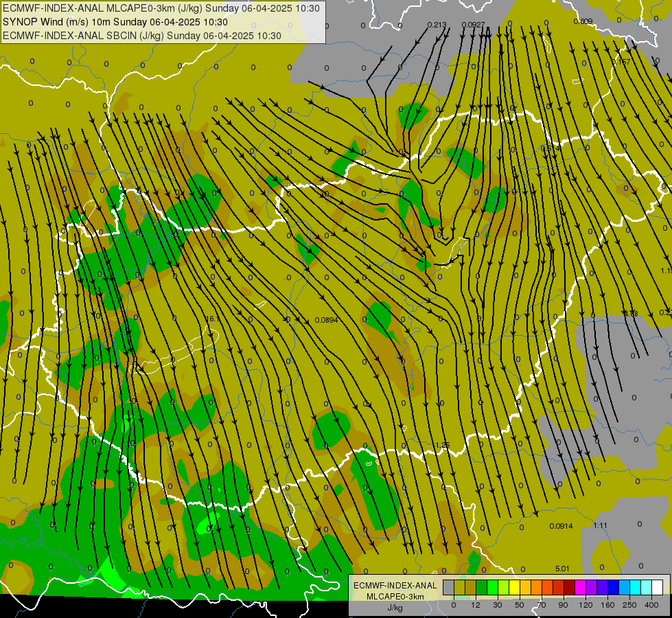Click the amber yellow-orange legend swatch
The image size is (672, 618).
pos(525,587)
